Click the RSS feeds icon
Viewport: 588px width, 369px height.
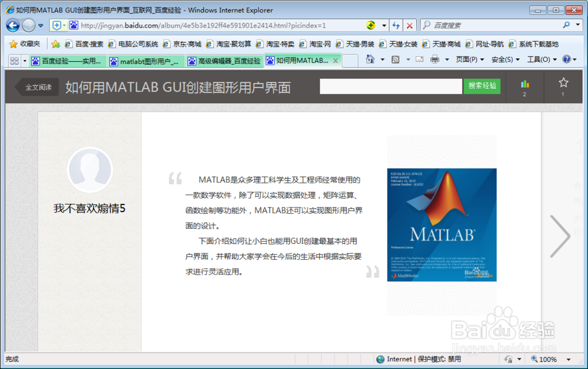pos(395,59)
